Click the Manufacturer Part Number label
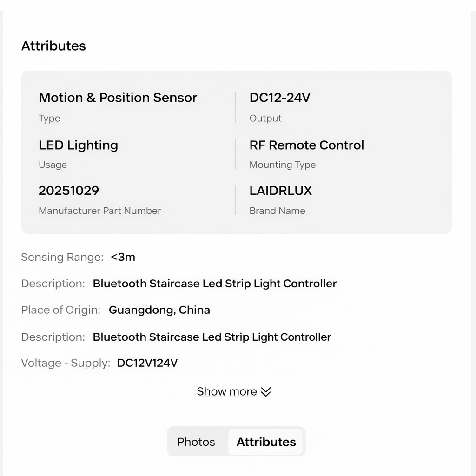Viewport: 476px width, 476px height. pyautogui.click(x=99, y=211)
